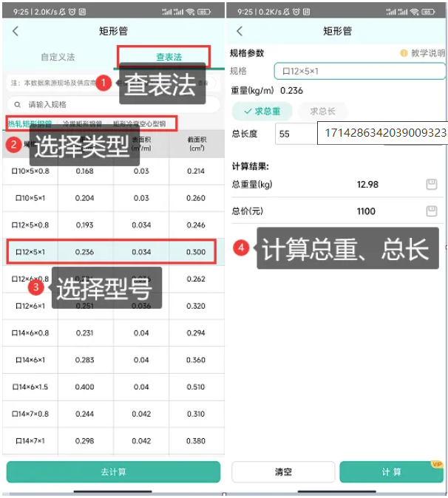Viewport: 448px width, 498px height.
Task: Select row 口14×6×1.5
Action: 113,387
